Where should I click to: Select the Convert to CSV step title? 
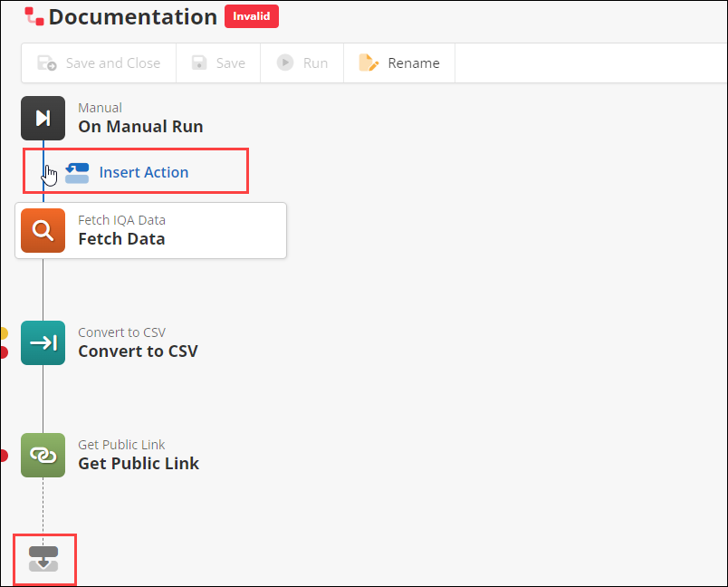[138, 351]
